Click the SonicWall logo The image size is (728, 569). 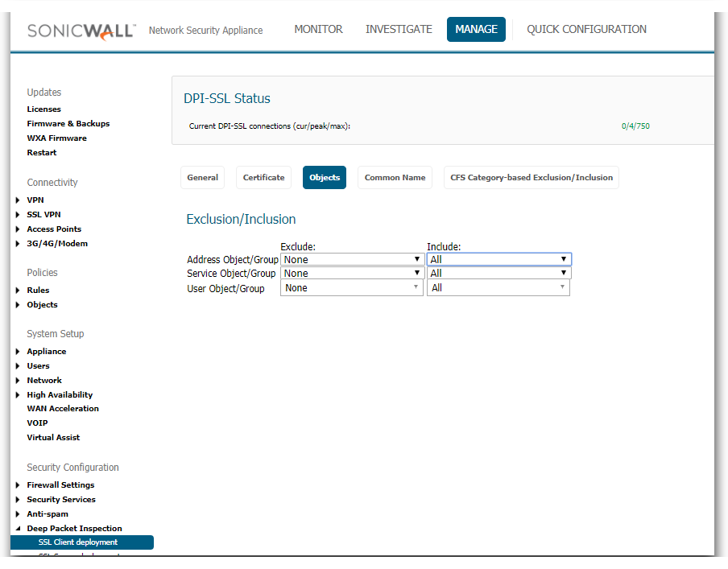coord(81,31)
